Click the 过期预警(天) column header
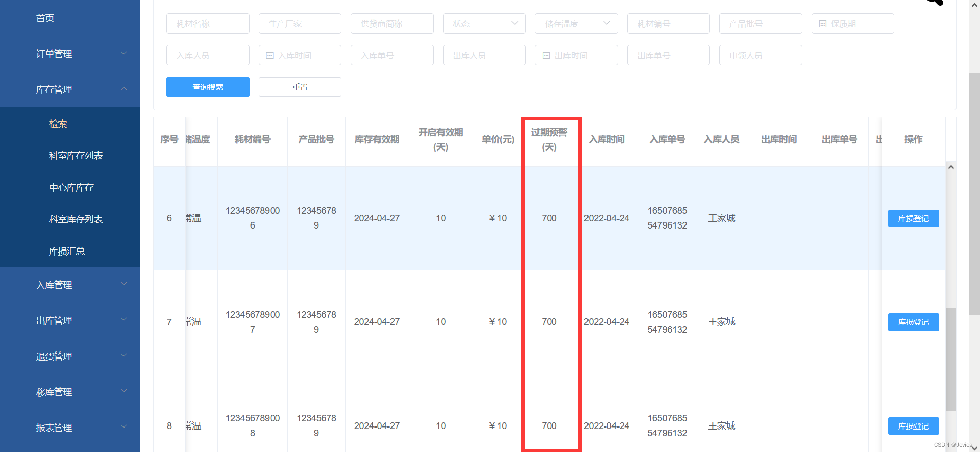This screenshot has height=452, width=980. click(x=549, y=139)
